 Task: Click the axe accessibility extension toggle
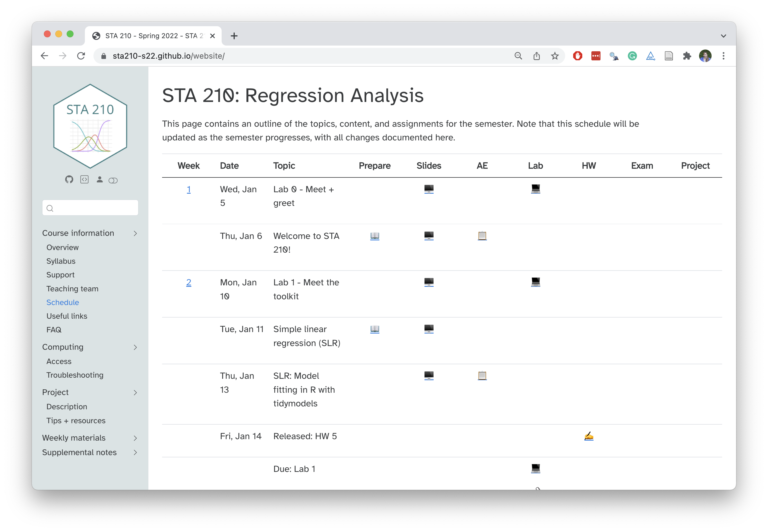[650, 56]
